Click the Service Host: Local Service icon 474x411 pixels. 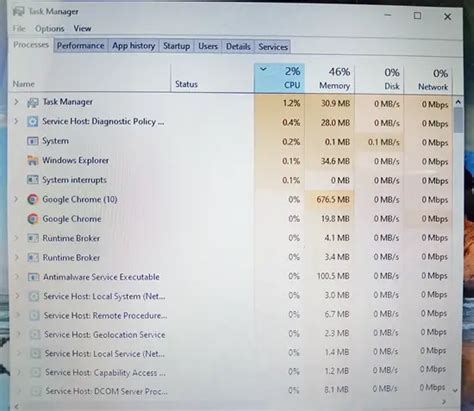pos(35,353)
